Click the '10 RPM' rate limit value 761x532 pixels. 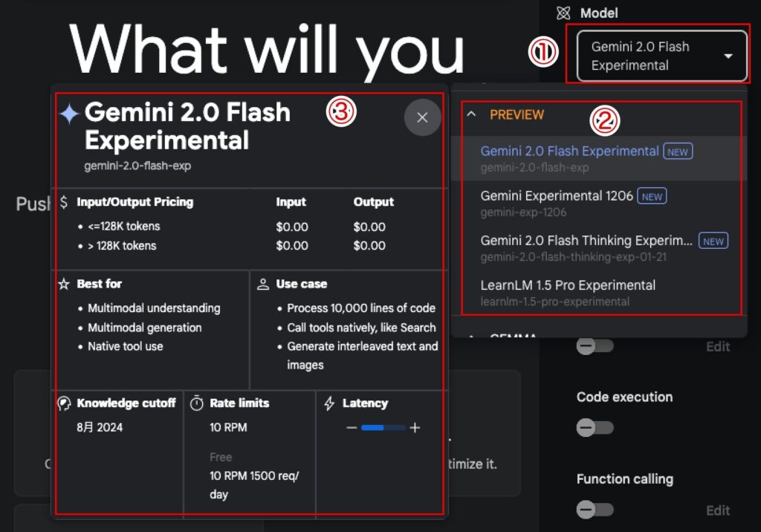point(228,427)
